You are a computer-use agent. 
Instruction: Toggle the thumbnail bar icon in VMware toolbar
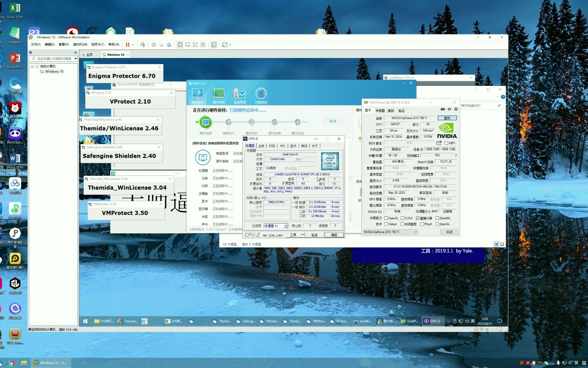187,45
